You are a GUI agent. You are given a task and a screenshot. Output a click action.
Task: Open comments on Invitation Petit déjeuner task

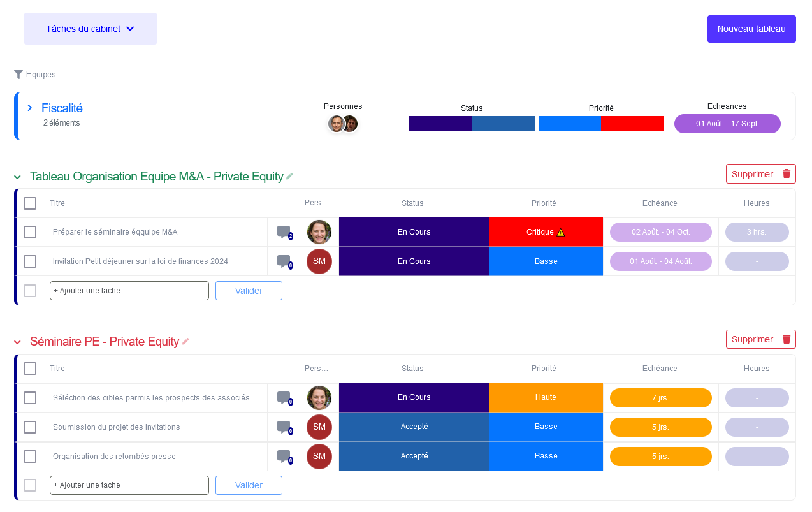(284, 261)
